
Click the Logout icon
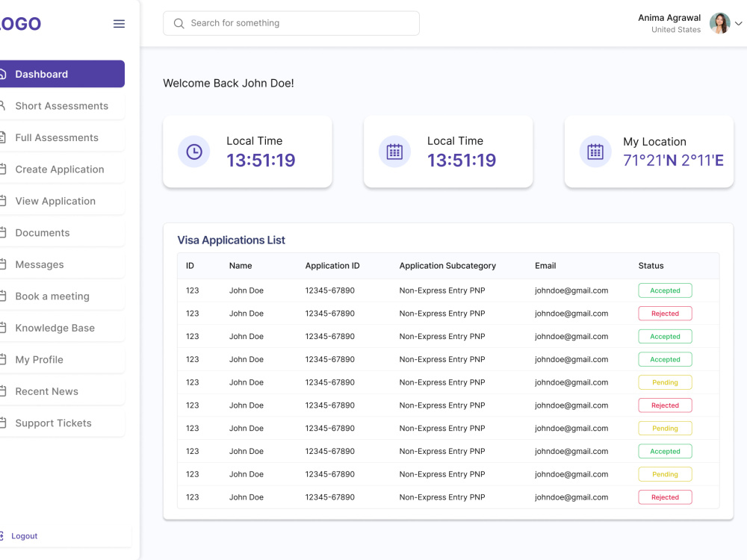(2, 535)
